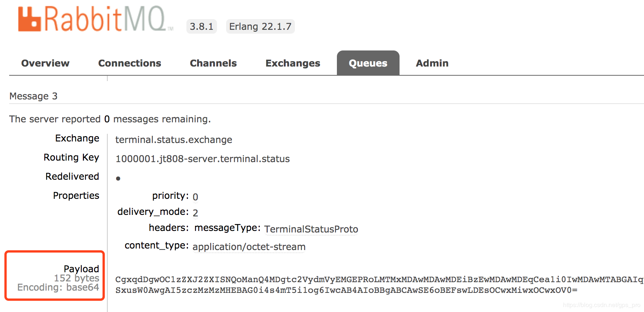Click the base64 payload text

[379, 285]
